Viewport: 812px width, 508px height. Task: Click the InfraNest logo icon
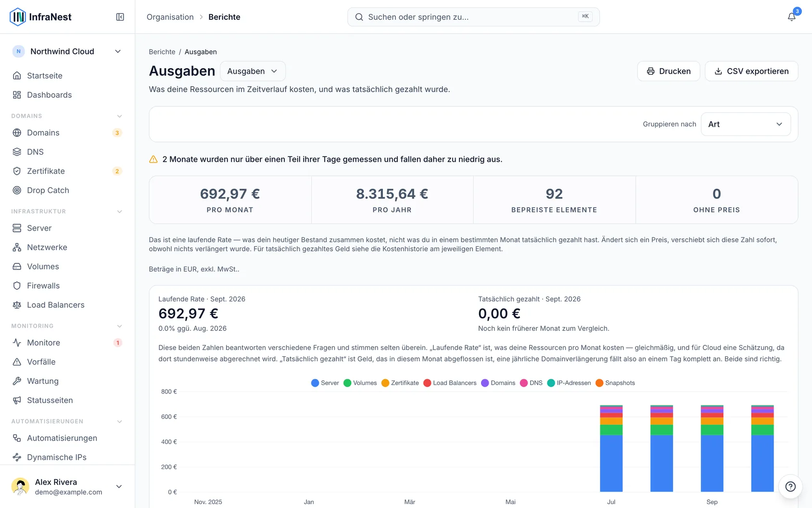pyautogui.click(x=18, y=17)
